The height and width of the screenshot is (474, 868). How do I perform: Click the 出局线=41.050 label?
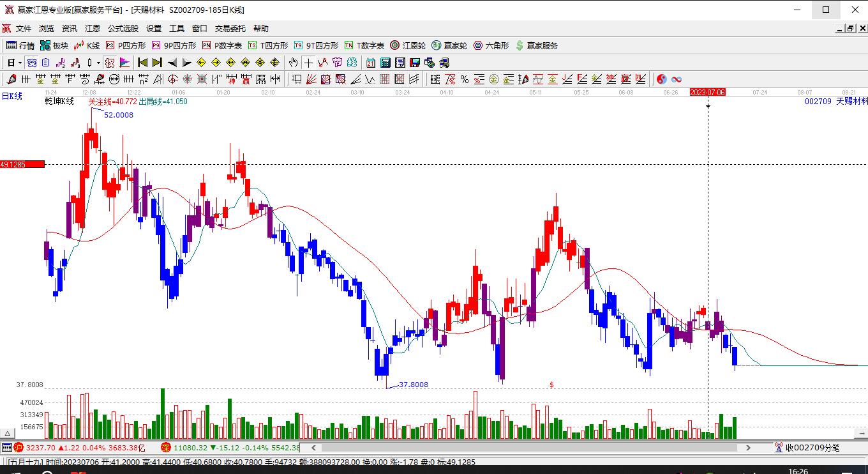point(163,101)
